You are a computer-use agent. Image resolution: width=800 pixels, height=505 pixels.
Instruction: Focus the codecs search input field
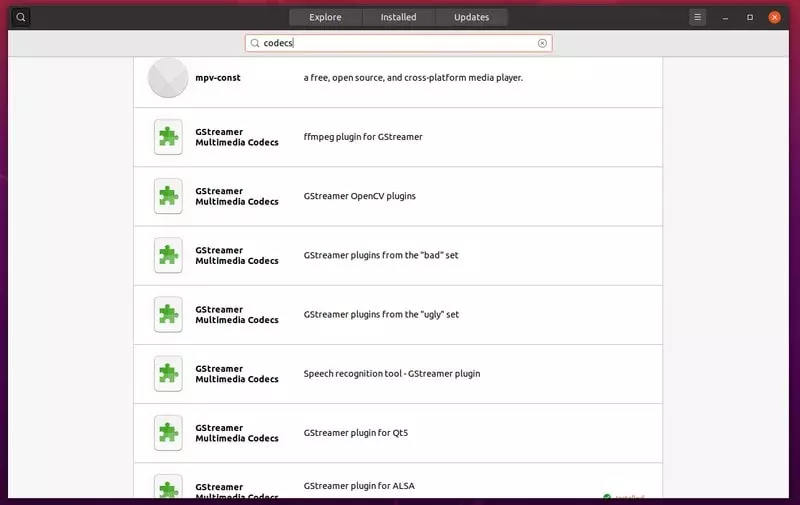coord(398,43)
